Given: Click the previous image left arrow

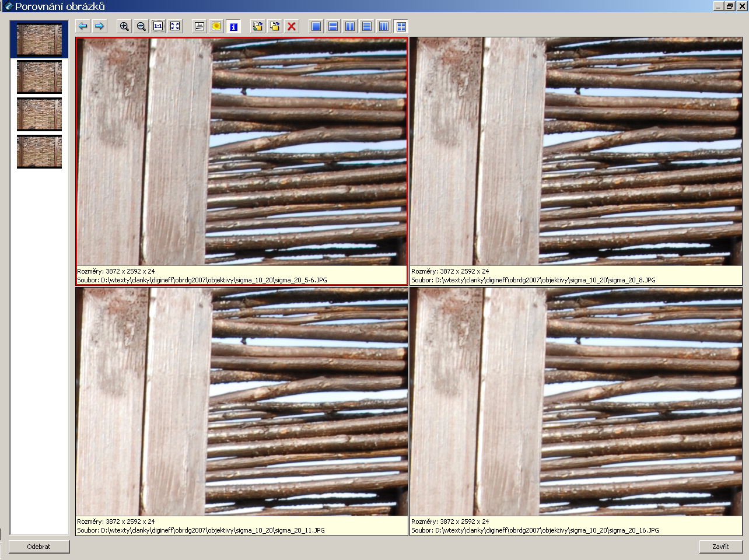Looking at the screenshot, I should 83,26.
